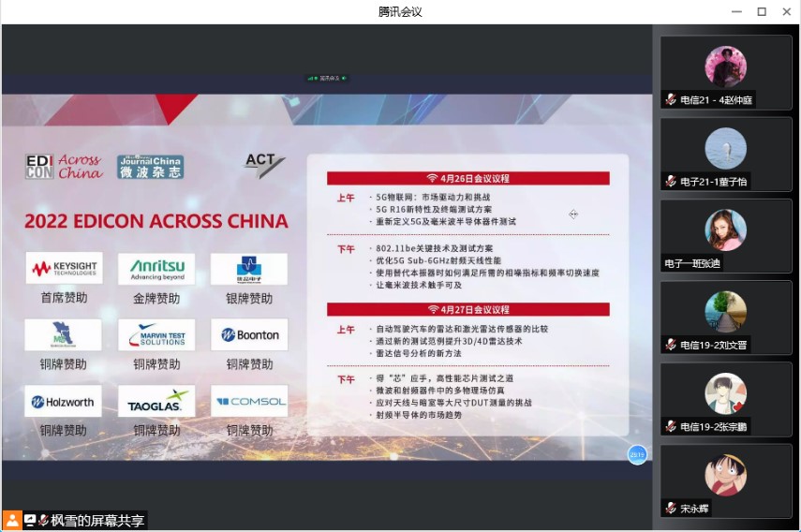Screen dimensions: 801x532
Task: Select 电子一班张迪's avatar
Action: pyautogui.click(x=726, y=230)
